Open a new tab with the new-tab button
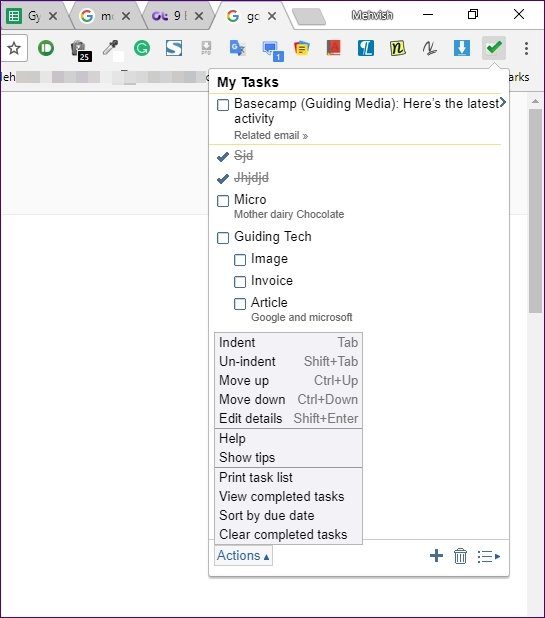 click(x=309, y=17)
